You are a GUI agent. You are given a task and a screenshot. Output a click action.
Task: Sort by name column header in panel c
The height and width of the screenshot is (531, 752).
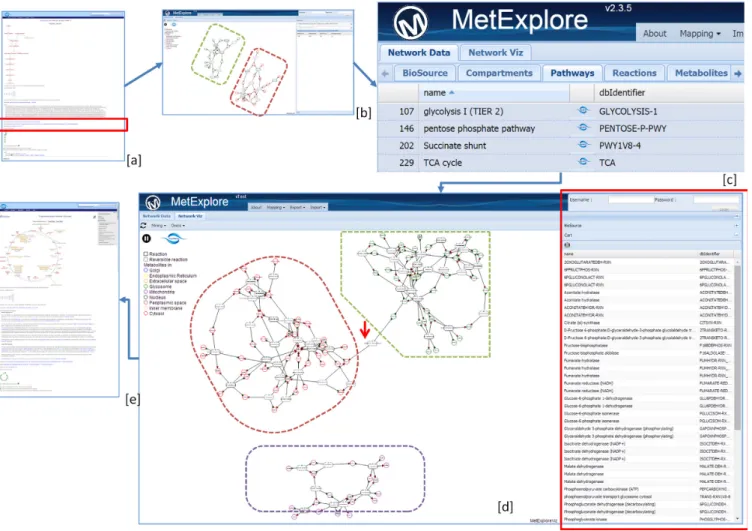click(494, 93)
